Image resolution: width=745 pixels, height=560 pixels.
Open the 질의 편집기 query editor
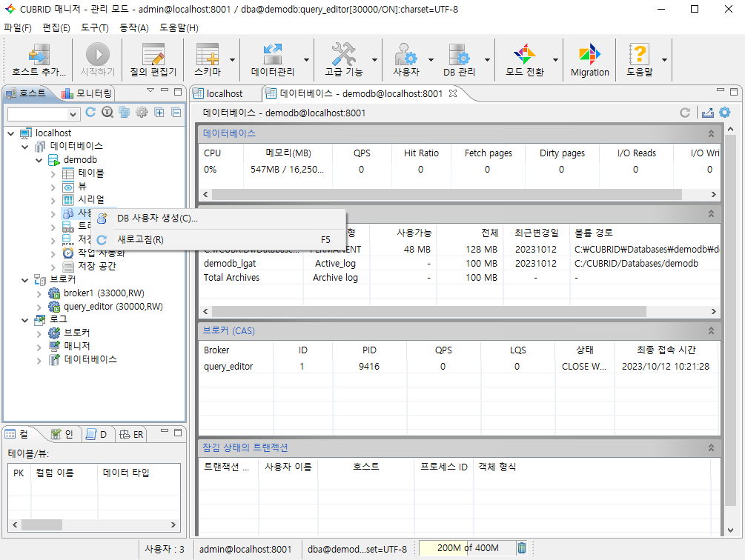(153, 60)
